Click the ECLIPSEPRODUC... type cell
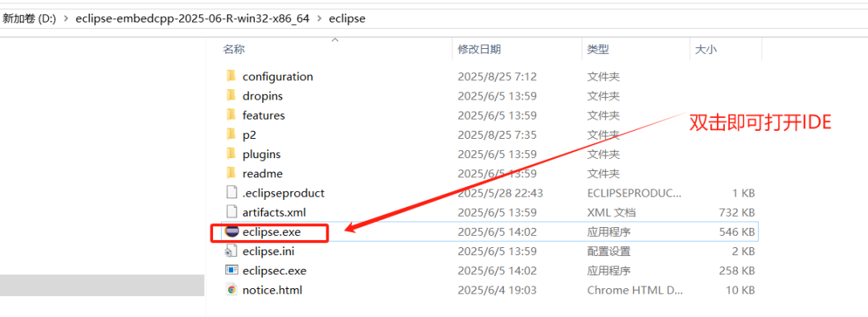The height and width of the screenshot is (317, 868). pyautogui.click(x=634, y=193)
